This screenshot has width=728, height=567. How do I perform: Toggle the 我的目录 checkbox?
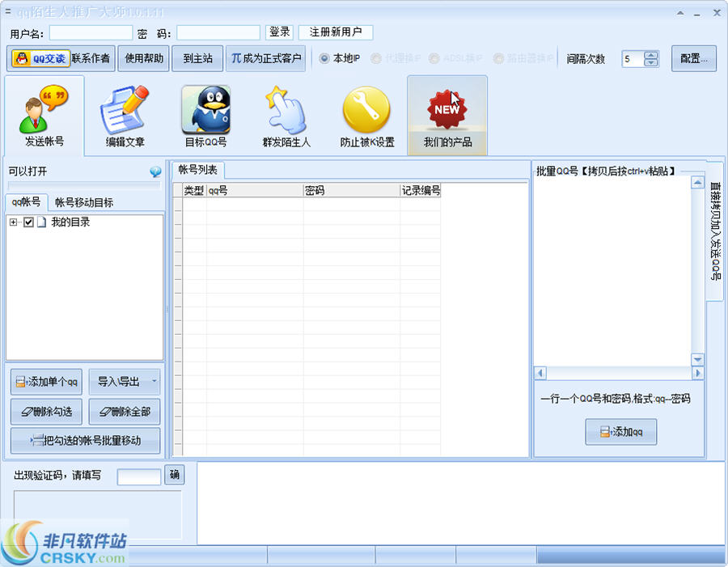[x=28, y=222]
